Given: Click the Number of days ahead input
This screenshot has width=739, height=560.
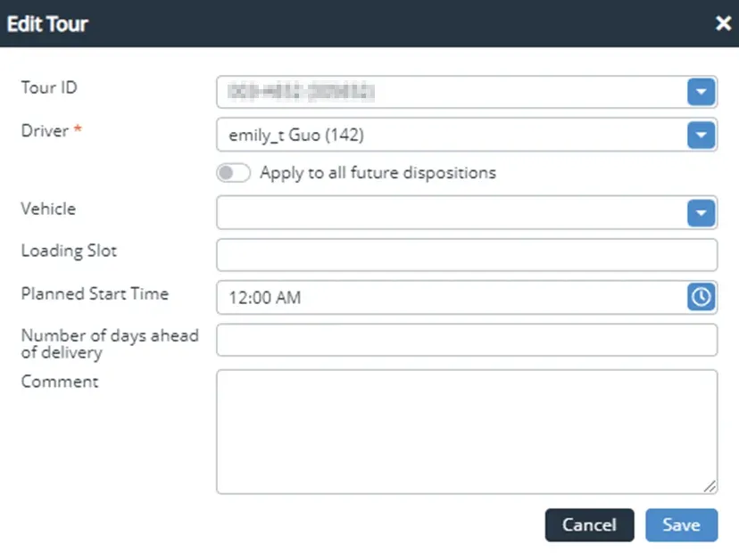Looking at the screenshot, I should tap(466, 340).
